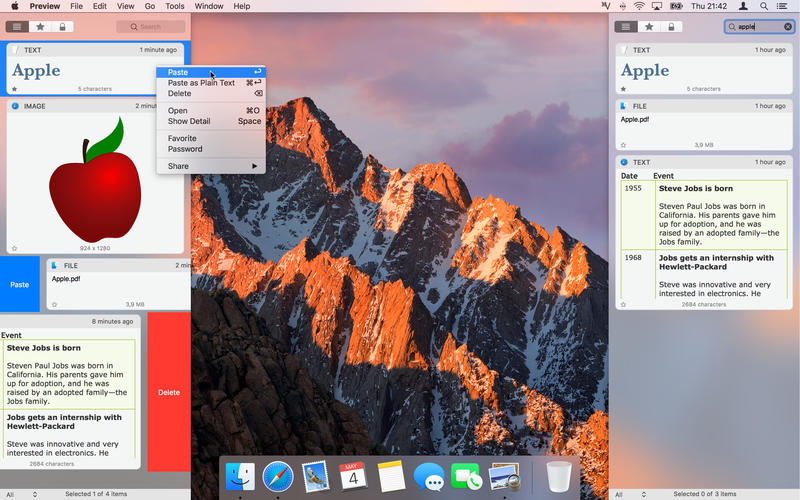Select list view icon in left clipboard panel
Viewport: 800px width, 500px height.
(x=17, y=27)
